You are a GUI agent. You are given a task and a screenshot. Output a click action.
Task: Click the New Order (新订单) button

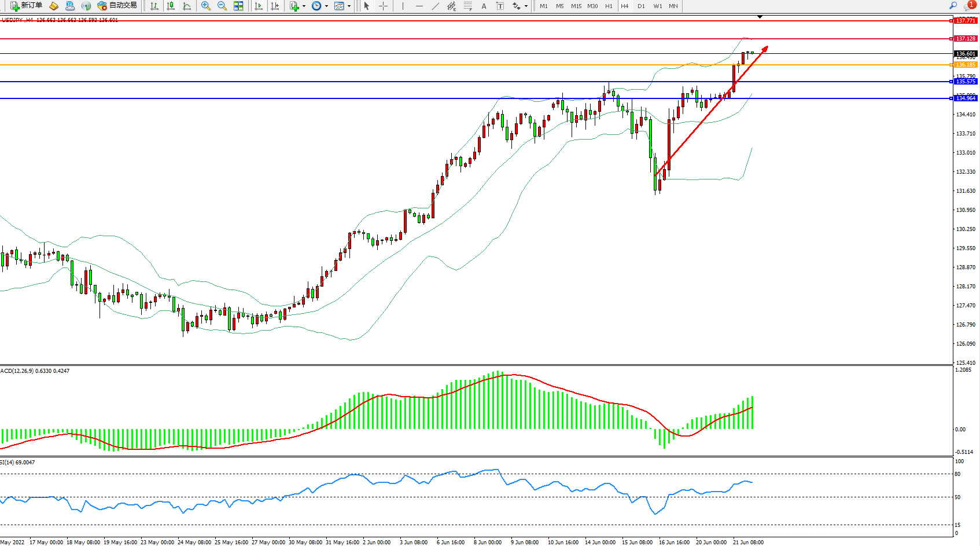[27, 6]
